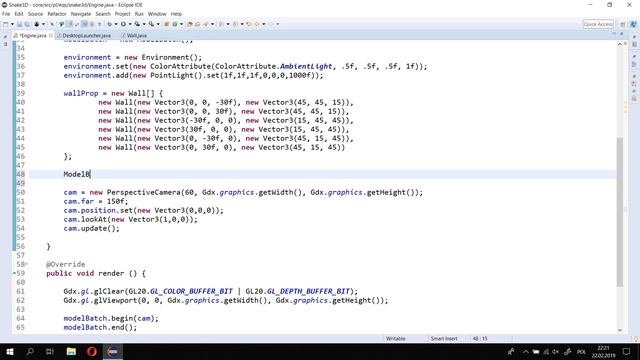Viewport: 640px width, 360px height.
Task: Maximize the editor area
Action: (x=622, y=34)
